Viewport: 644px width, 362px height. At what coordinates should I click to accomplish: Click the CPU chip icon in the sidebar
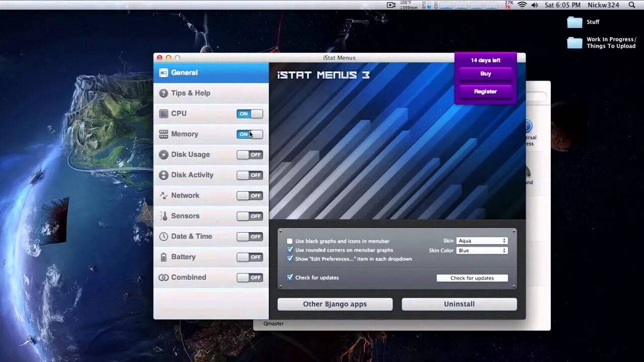(163, 114)
